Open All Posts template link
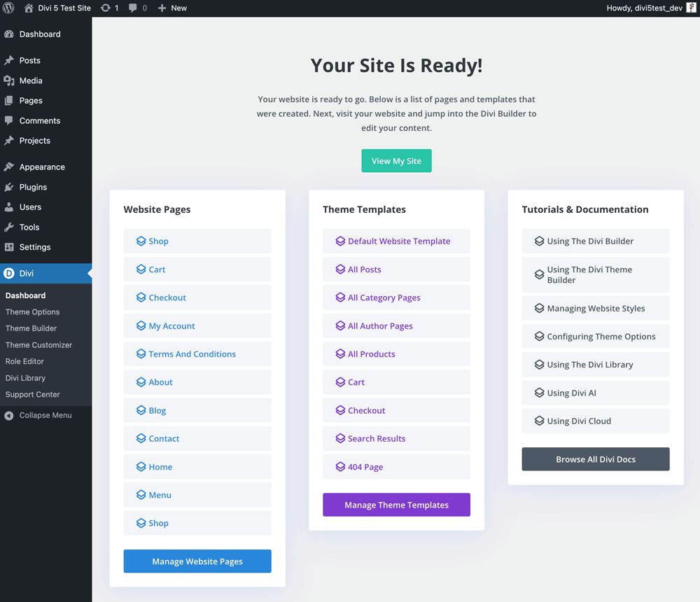 pos(396,269)
